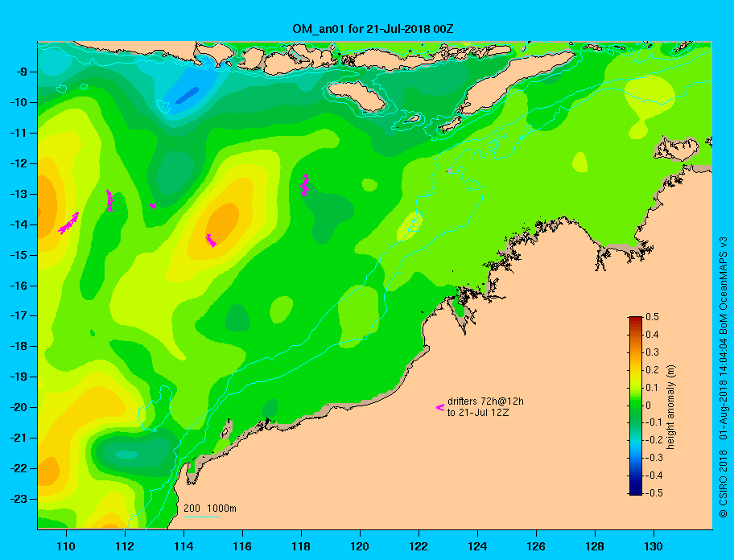Click the title 'OM_an01 for 21-Jul-2018 00Z'

click(x=373, y=29)
